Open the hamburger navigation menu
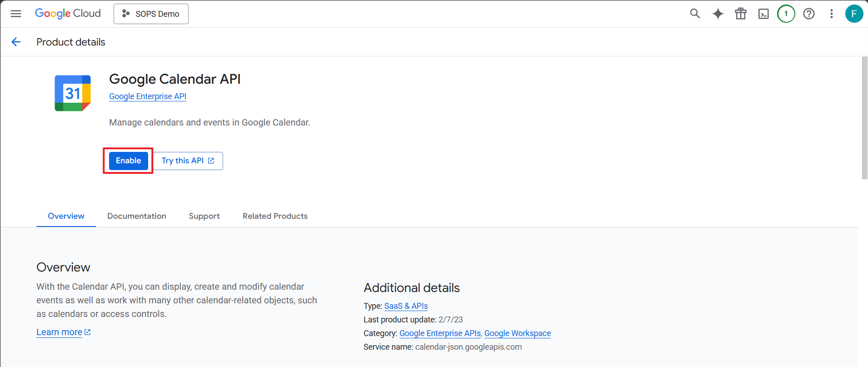The image size is (868, 367). (16, 14)
